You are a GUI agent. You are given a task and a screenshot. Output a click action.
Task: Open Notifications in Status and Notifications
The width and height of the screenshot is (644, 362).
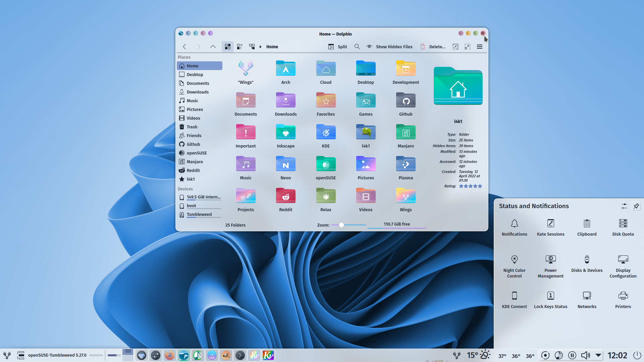point(515,228)
